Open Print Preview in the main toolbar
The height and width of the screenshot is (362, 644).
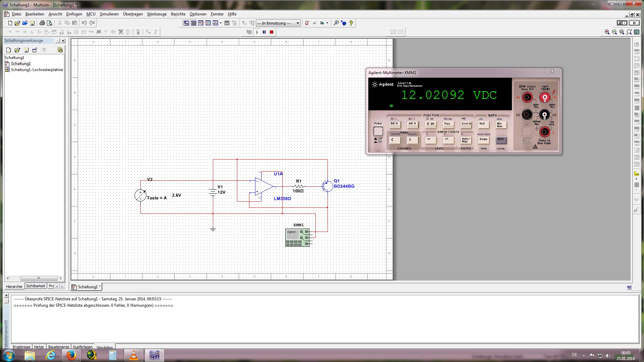(50, 23)
